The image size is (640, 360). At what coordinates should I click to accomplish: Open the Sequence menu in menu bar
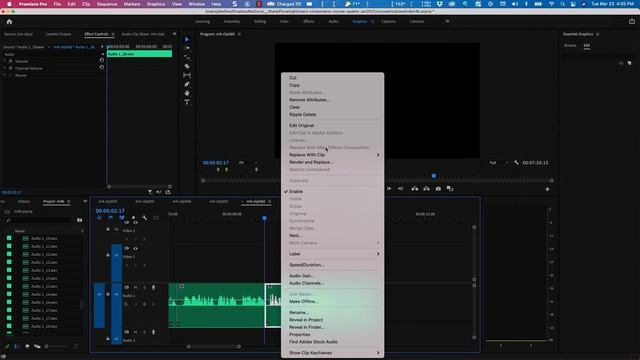[x=107, y=4]
